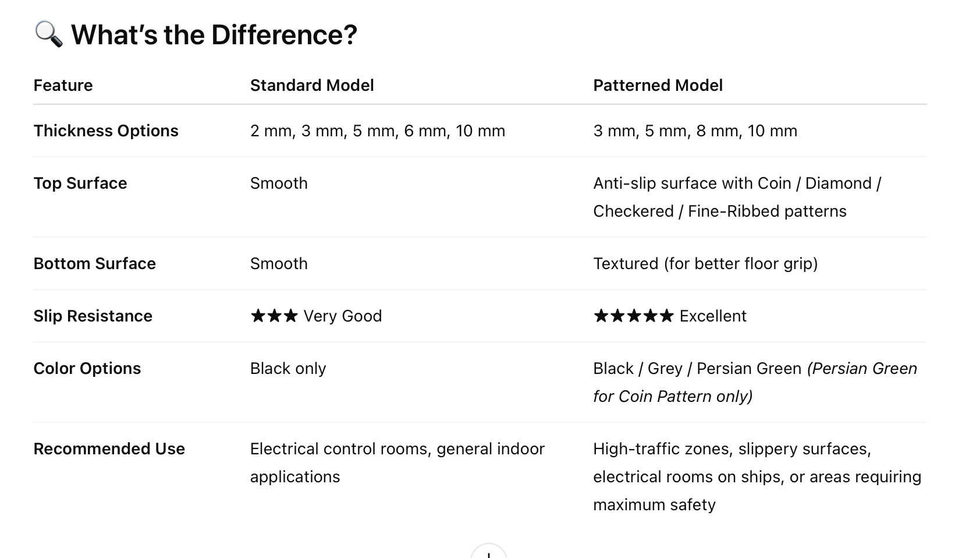This screenshot has width=980, height=558.
Task: Click the Bottom Surface row label
Action: tap(94, 263)
